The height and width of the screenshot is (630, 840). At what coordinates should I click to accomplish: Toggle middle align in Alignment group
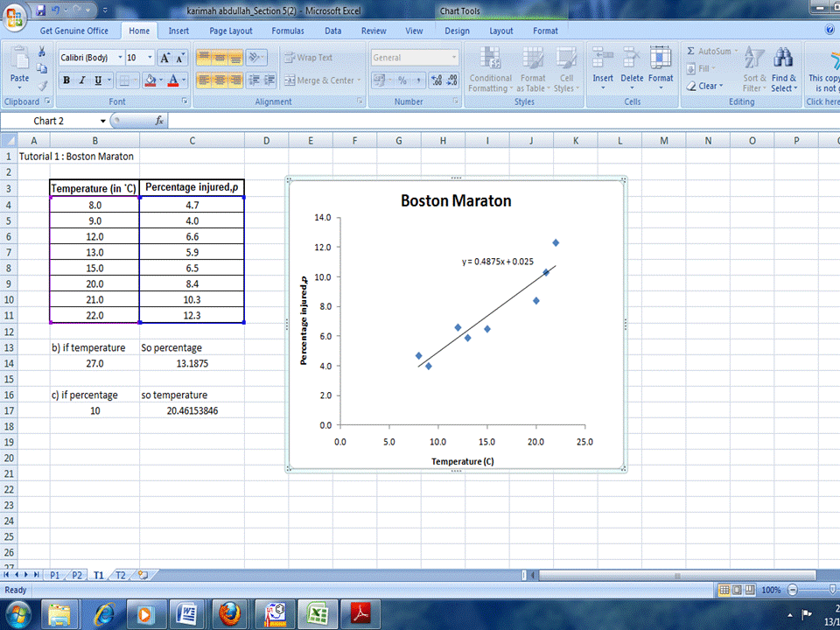220,58
